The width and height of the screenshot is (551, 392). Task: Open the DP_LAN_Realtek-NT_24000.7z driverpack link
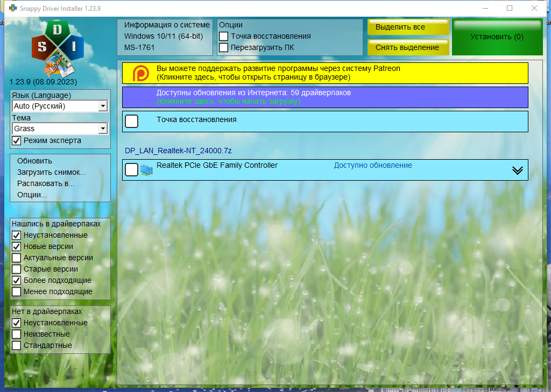[178, 151]
